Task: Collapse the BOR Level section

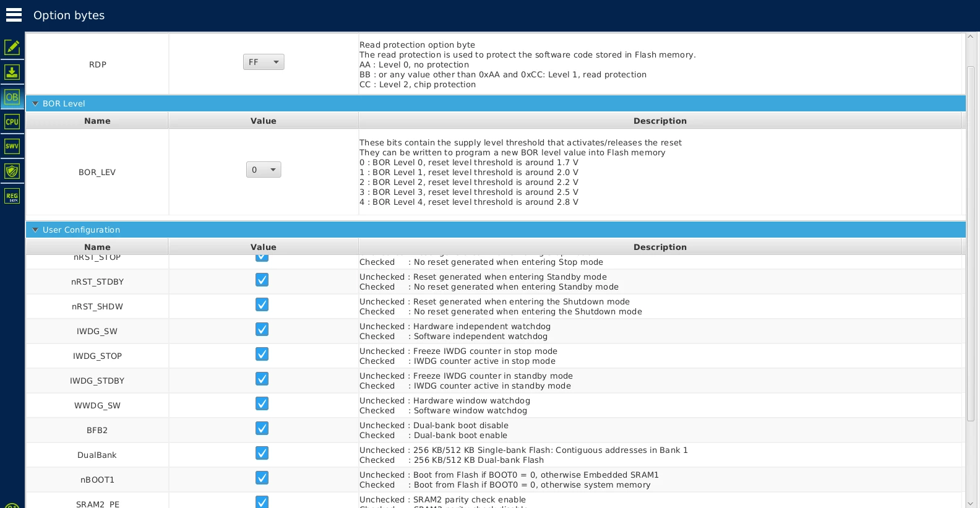Action: [35, 103]
